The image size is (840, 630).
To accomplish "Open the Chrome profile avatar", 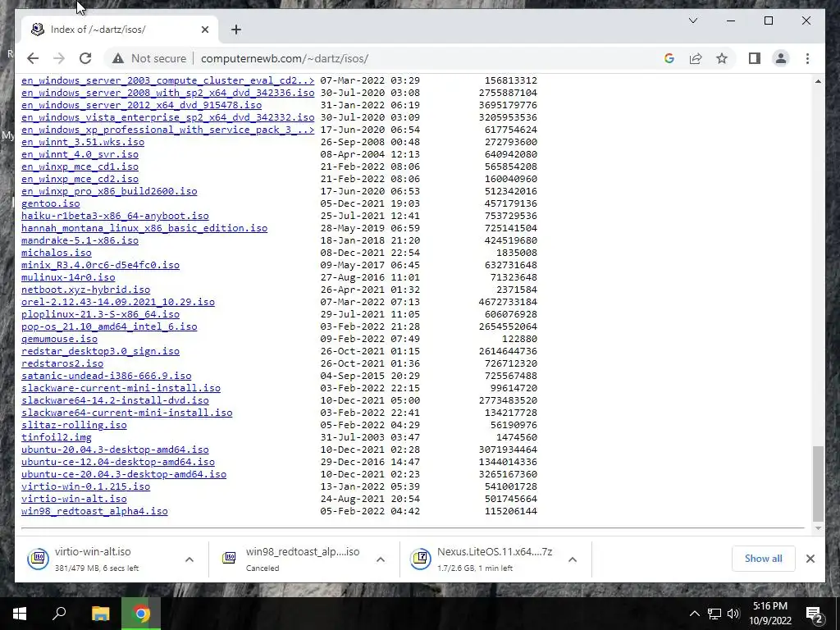I will 781,58.
